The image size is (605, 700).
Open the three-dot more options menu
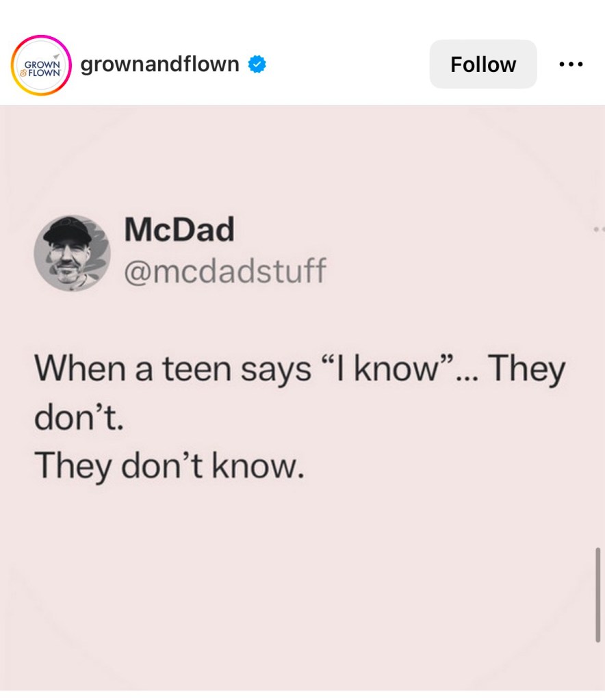pos(571,64)
